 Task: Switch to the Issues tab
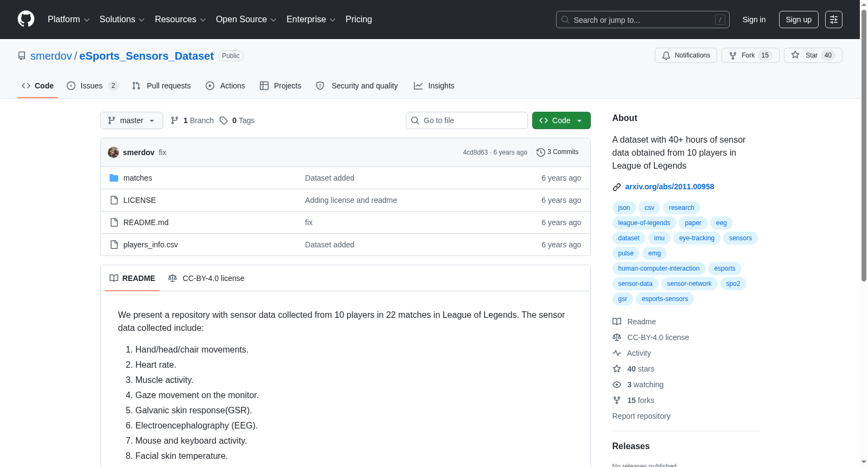click(92, 86)
